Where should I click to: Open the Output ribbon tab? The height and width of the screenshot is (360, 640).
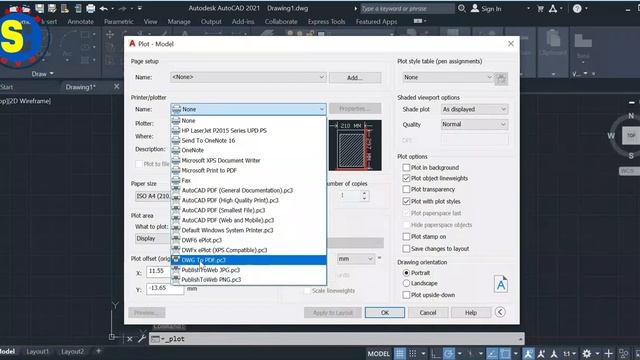(211, 22)
